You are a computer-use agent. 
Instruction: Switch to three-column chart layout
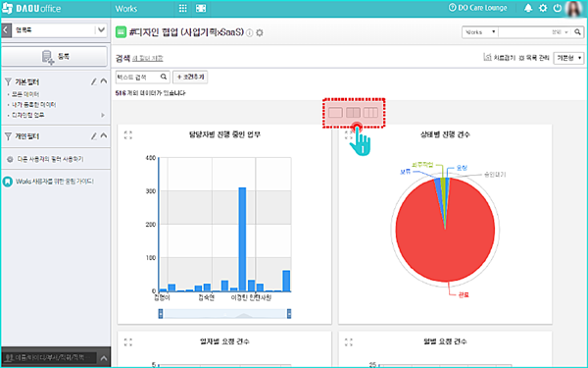click(x=370, y=112)
